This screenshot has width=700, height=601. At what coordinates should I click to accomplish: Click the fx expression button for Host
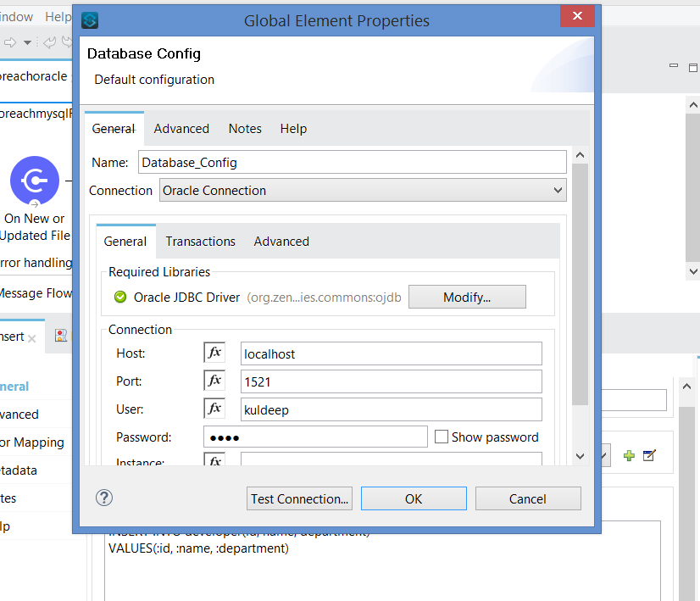(214, 353)
